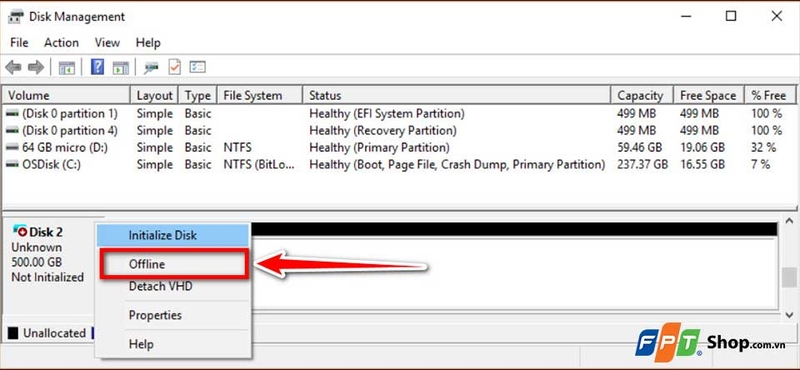Sort by the Layout column header
The height and width of the screenshot is (370, 800).
154,95
